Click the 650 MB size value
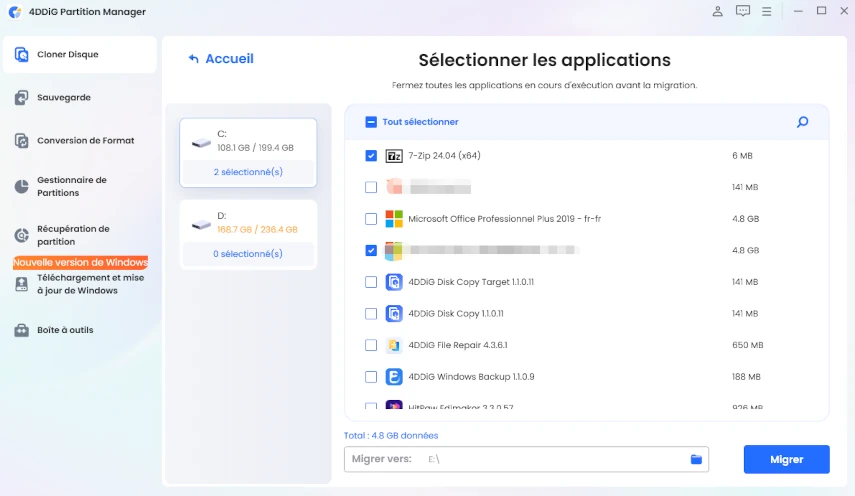 748,345
